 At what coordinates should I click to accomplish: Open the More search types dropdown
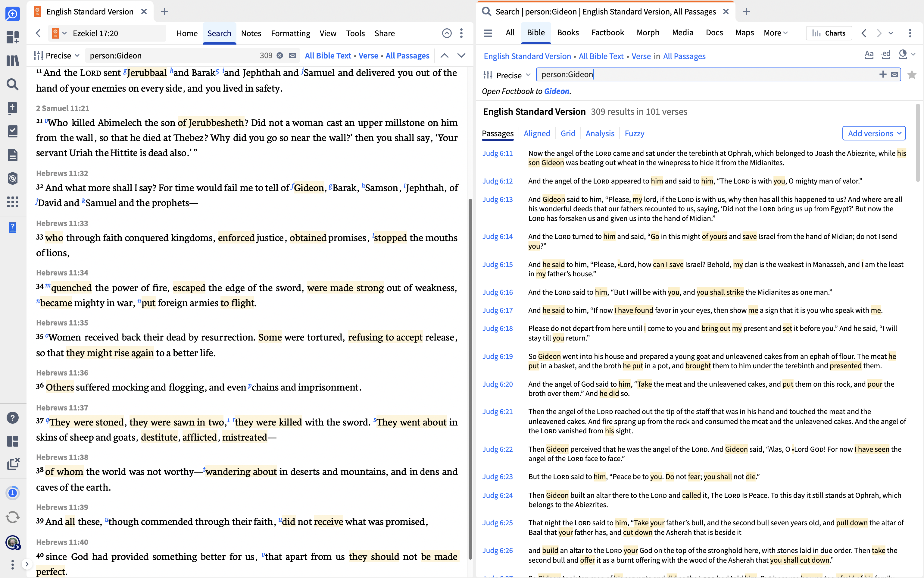click(x=776, y=33)
